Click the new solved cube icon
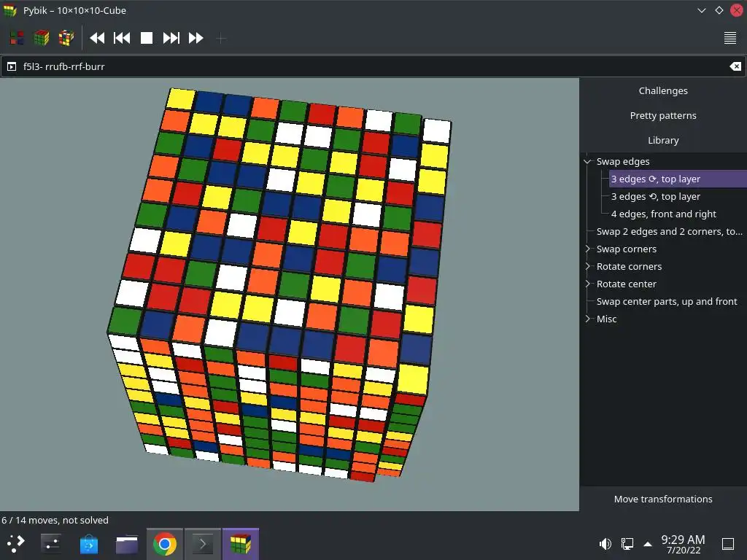 [42, 38]
